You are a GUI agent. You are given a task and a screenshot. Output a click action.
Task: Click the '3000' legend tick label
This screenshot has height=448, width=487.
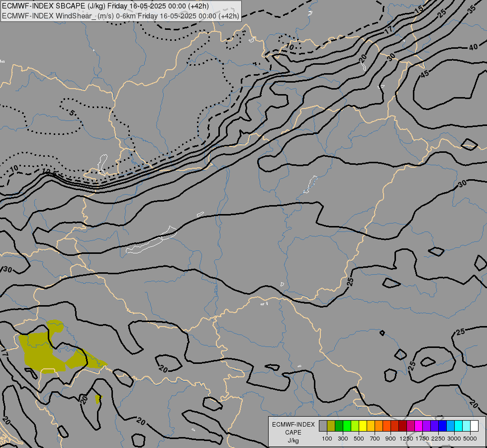click(454, 439)
